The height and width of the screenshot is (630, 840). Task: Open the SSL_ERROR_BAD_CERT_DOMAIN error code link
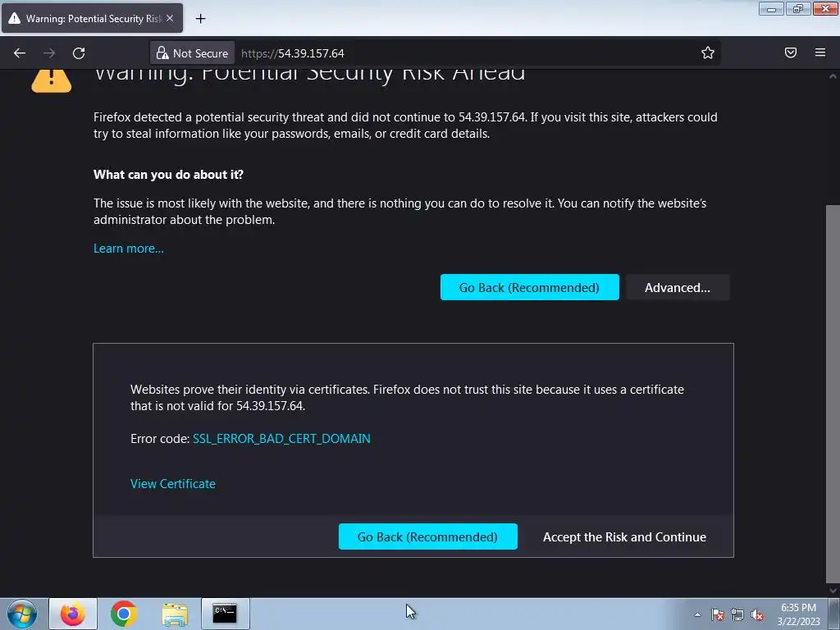(281, 439)
